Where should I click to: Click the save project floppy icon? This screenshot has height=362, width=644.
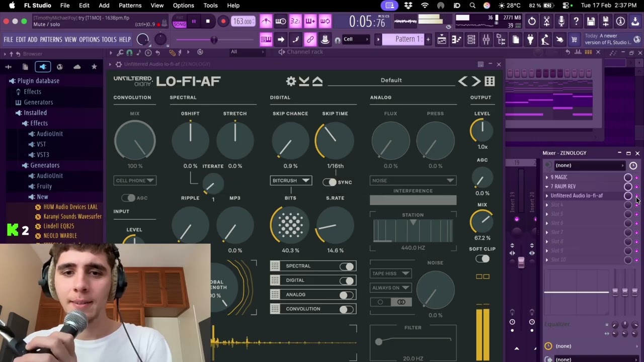[591, 22]
